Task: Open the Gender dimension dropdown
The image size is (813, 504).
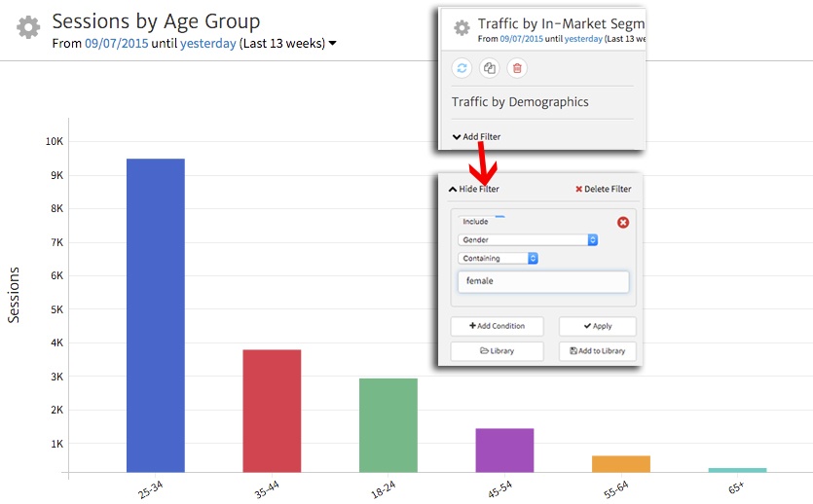Action: pyautogui.click(x=527, y=239)
